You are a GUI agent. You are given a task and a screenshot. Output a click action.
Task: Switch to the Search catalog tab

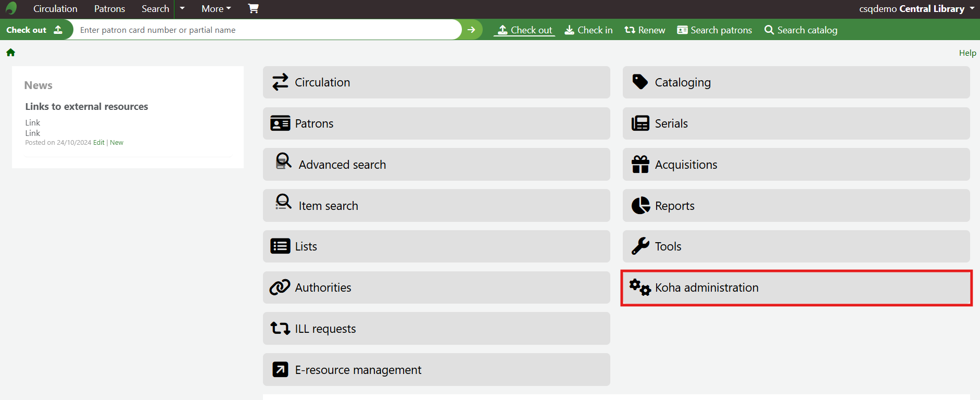[801, 30]
